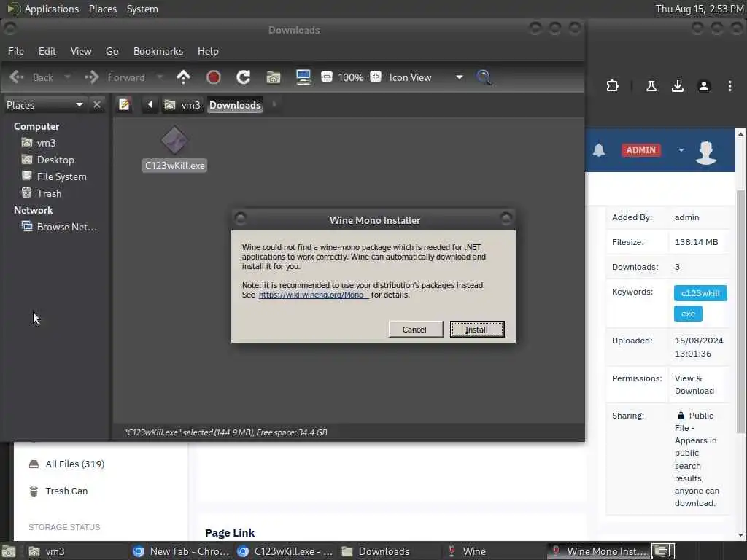Zoom out with minus icon
The image size is (747, 560).
[327, 77]
